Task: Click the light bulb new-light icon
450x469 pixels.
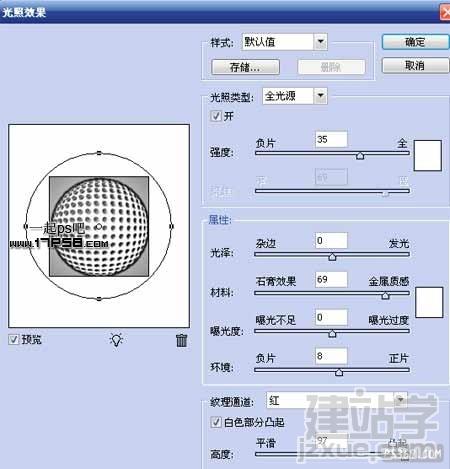Action: 116,340
